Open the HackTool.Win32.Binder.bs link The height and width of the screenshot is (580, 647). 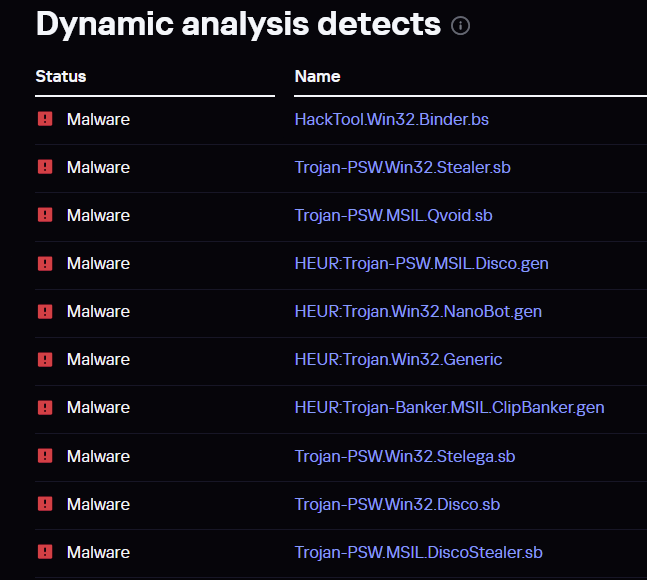coord(391,119)
